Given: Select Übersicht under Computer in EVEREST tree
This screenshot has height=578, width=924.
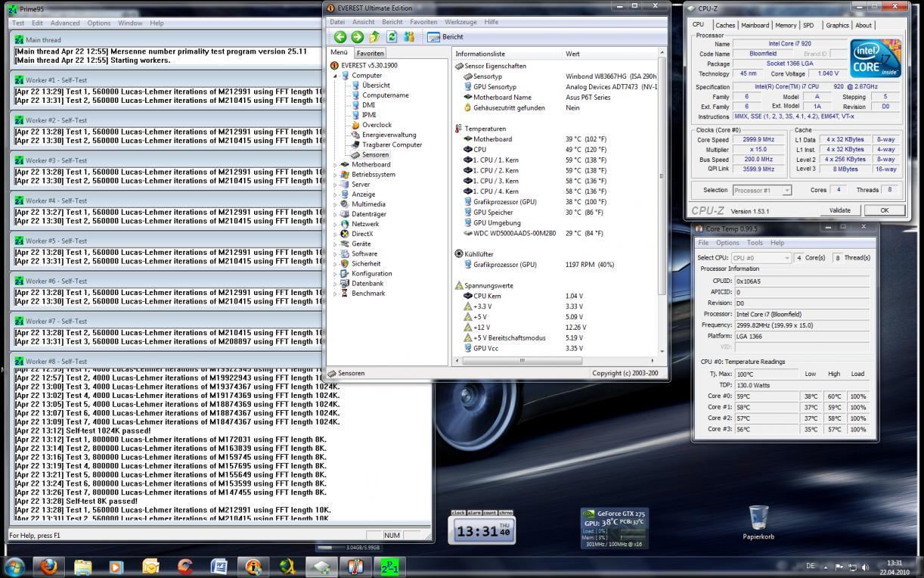Looking at the screenshot, I should tap(376, 85).
